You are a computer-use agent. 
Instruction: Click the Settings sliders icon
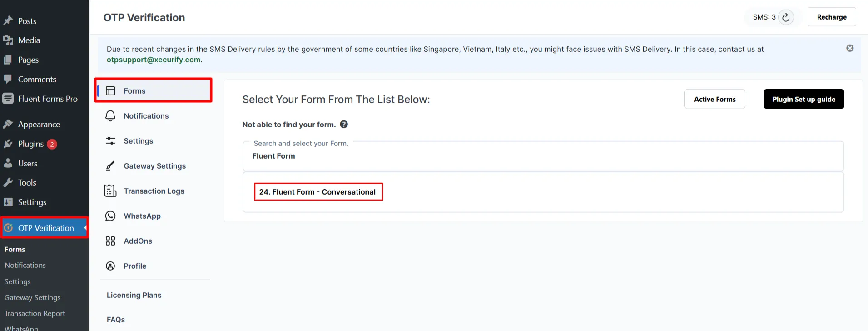110,141
